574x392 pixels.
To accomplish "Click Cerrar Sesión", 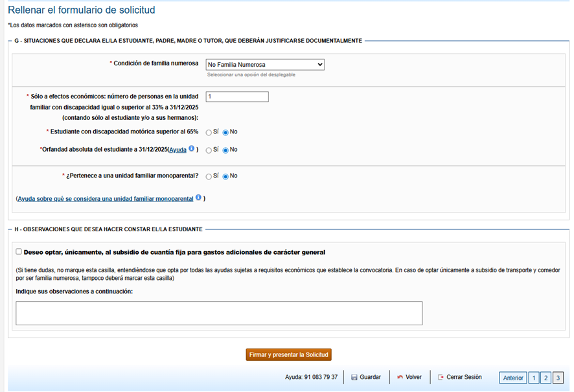I will (460, 377).
